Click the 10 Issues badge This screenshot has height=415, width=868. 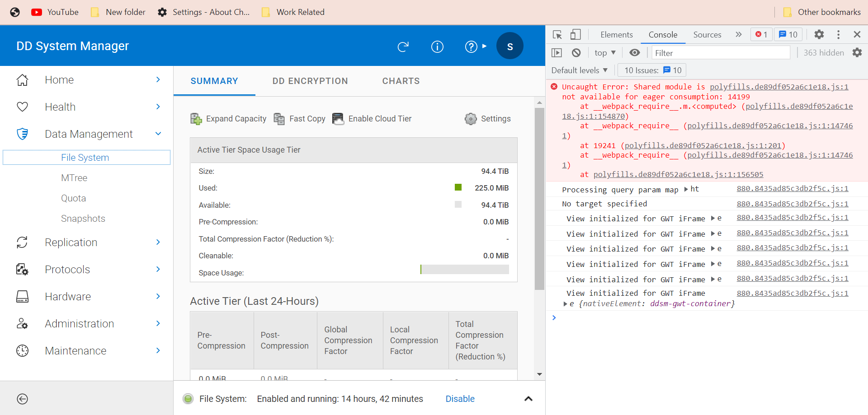(652, 70)
